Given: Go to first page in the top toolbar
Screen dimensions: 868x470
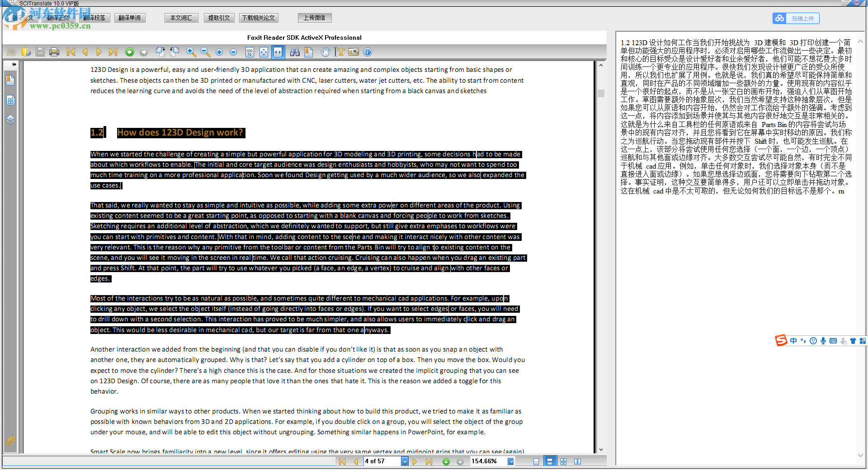Looking at the screenshot, I should point(71,52).
